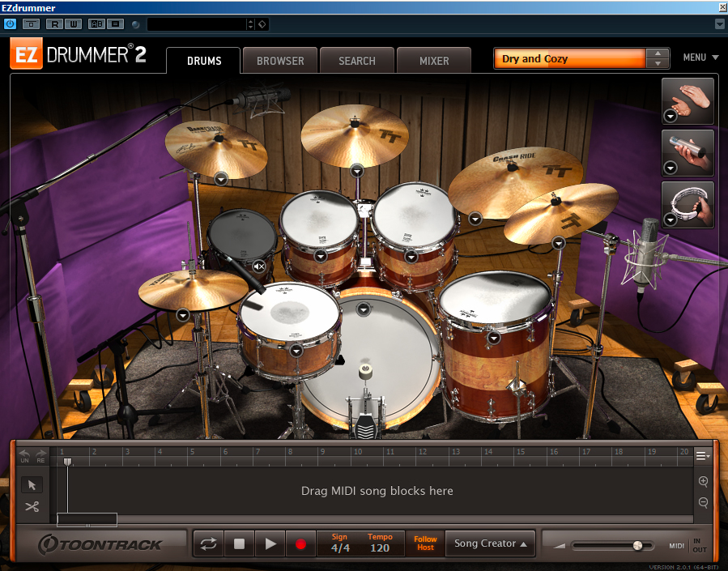The width and height of the screenshot is (728, 571).
Task: Click the Toontrack logo
Action: (100, 544)
